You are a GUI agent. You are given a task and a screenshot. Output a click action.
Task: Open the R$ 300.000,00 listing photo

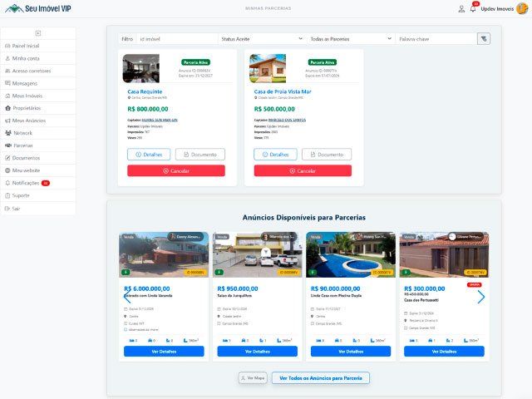444,254
